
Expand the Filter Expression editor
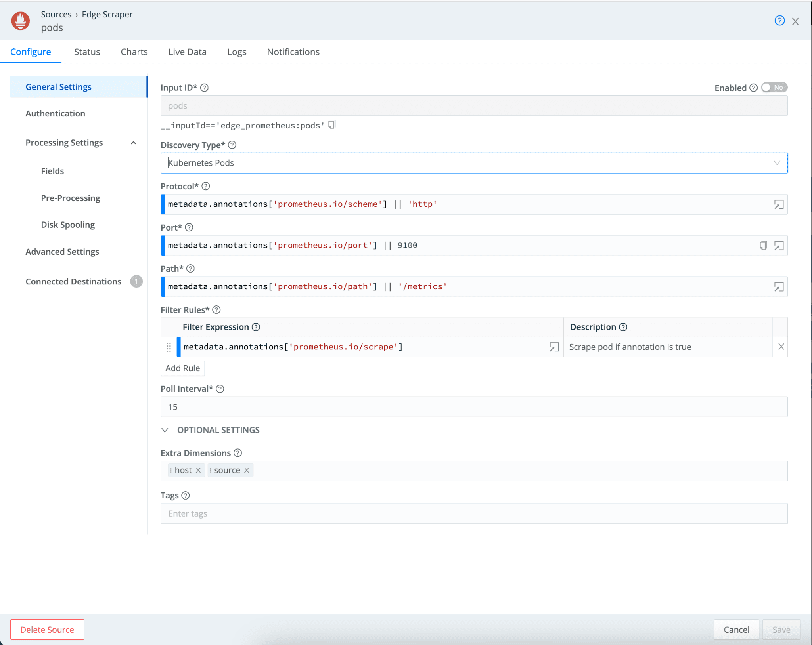[554, 347]
